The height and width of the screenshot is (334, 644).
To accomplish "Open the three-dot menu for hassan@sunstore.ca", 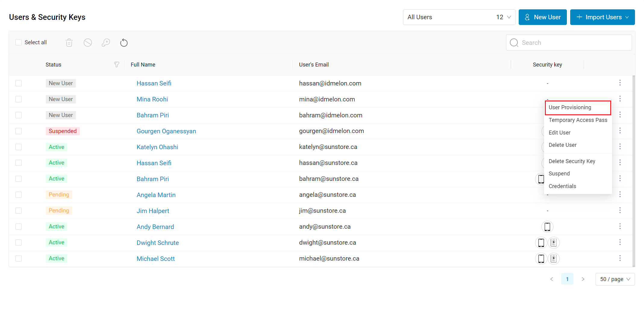I will [x=620, y=162].
